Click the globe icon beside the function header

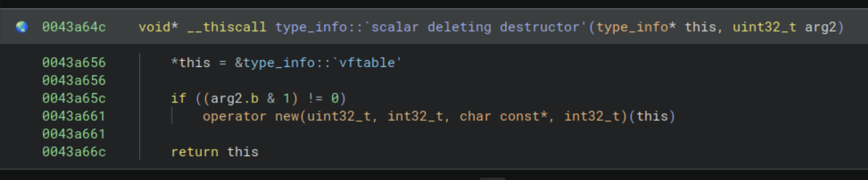[x=22, y=27]
